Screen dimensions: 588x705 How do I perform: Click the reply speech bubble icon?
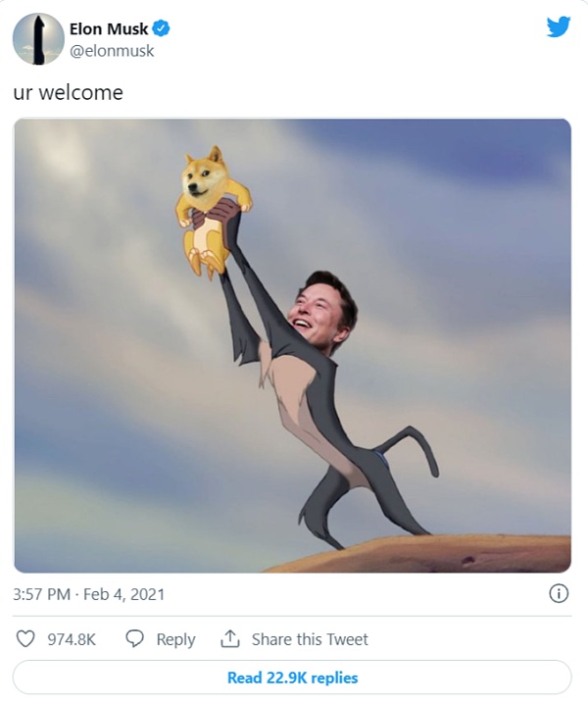pyautogui.click(x=134, y=639)
